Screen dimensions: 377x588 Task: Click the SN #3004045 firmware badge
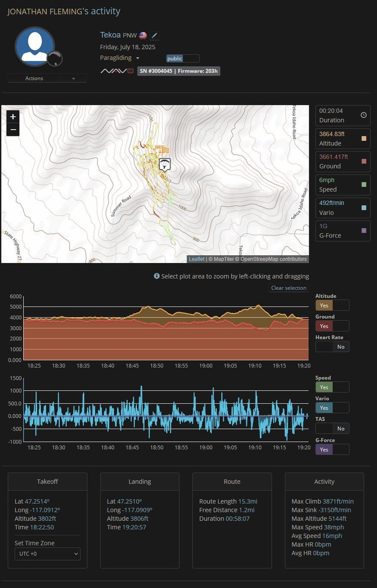pos(179,71)
